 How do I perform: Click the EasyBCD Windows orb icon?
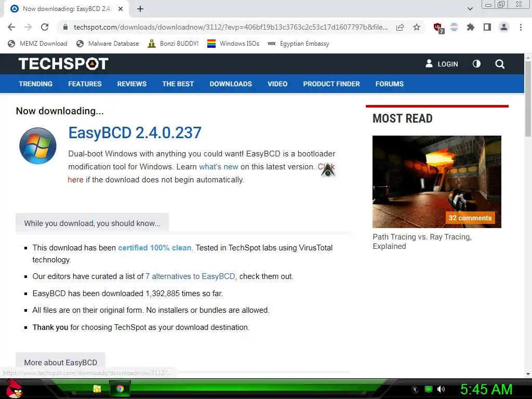(37, 146)
